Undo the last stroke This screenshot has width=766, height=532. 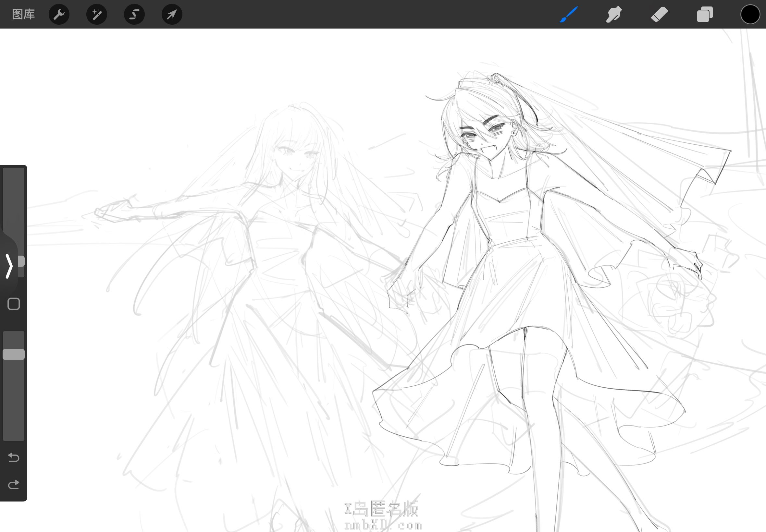click(14, 457)
